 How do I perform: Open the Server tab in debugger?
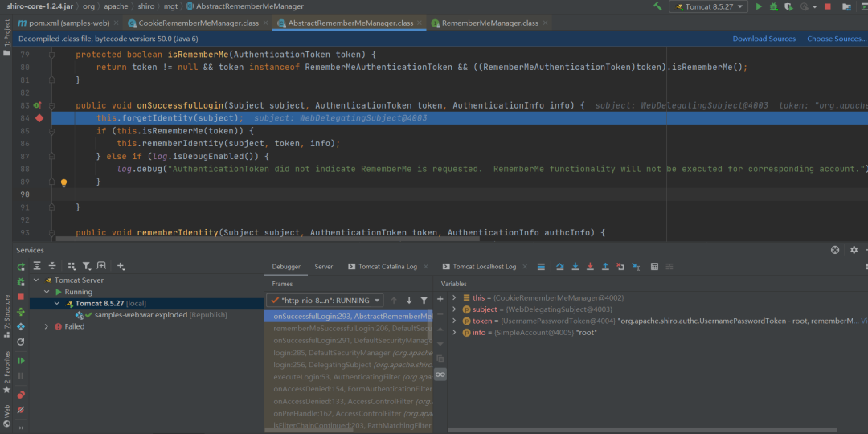point(324,267)
